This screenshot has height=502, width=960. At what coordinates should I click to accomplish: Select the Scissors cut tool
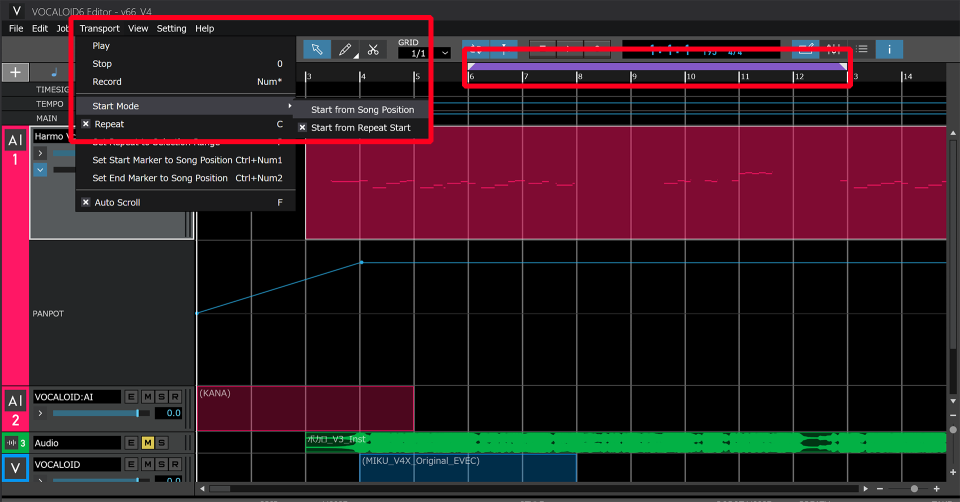point(373,50)
